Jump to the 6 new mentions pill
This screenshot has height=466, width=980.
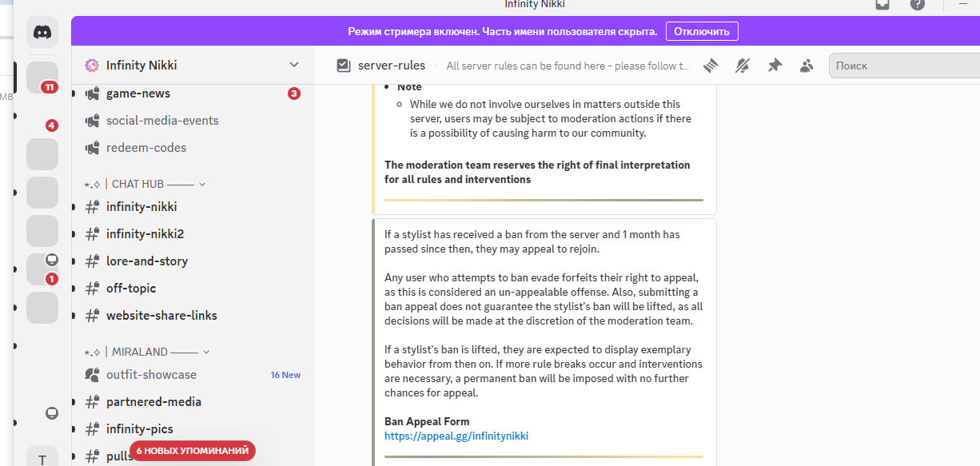(x=193, y=451)
